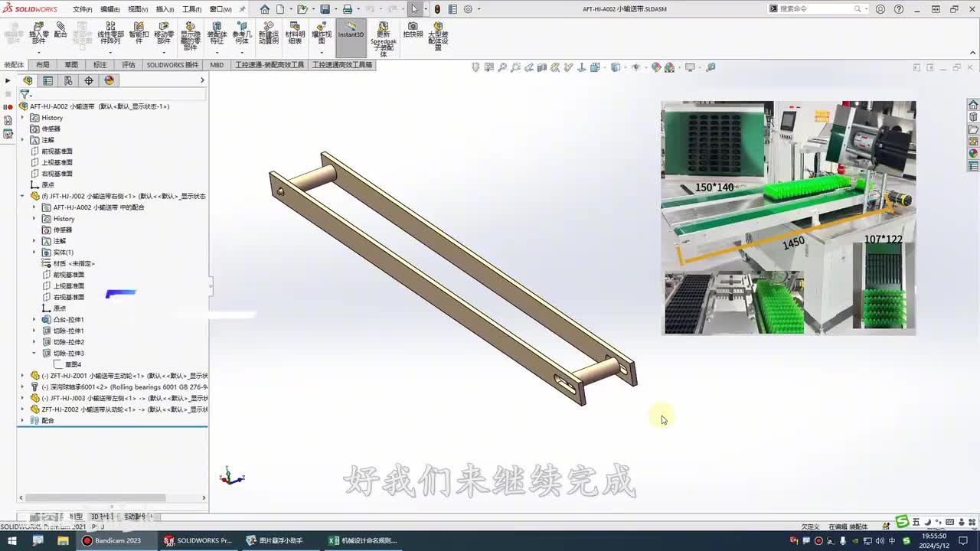Open FeatureManager design tree tab

click(28, 80)
